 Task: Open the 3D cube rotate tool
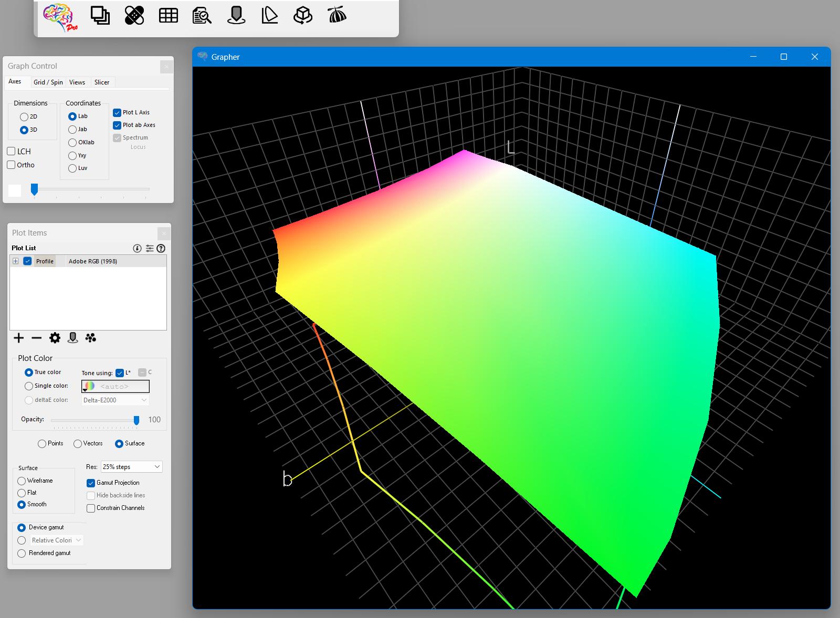(303, 15)
